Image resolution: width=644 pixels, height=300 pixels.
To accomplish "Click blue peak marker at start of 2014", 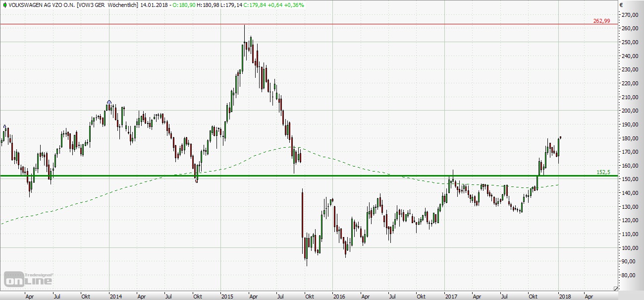I will click(x=109, y=102).
